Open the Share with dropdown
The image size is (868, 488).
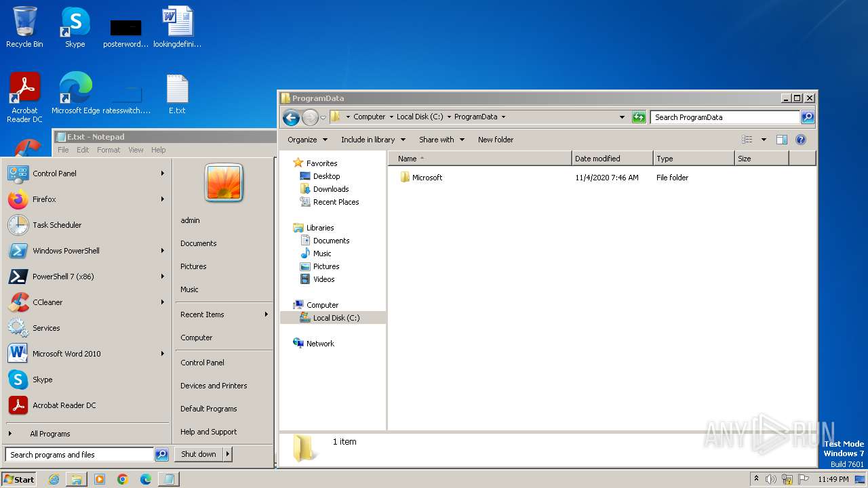tap(441, 140)
